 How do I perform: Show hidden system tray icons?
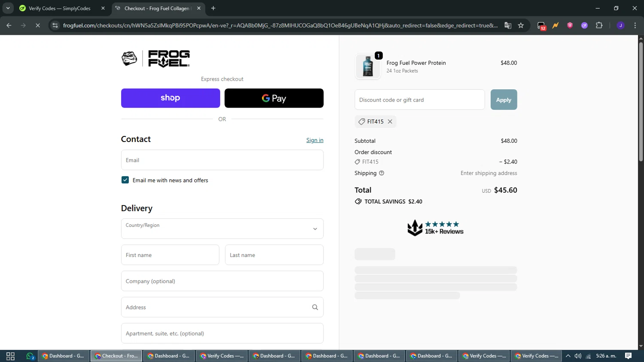click(x=568, y=356)
